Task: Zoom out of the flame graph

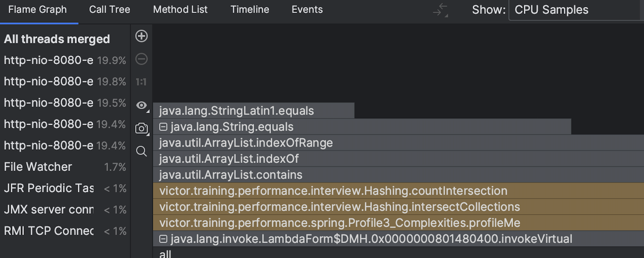Action: (x=142, y=59)
